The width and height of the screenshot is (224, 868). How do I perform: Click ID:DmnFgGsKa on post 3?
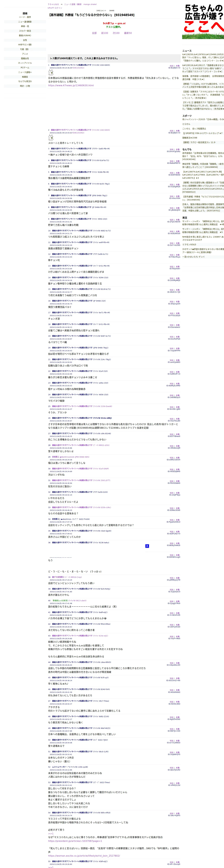click(x=173, y=152)
